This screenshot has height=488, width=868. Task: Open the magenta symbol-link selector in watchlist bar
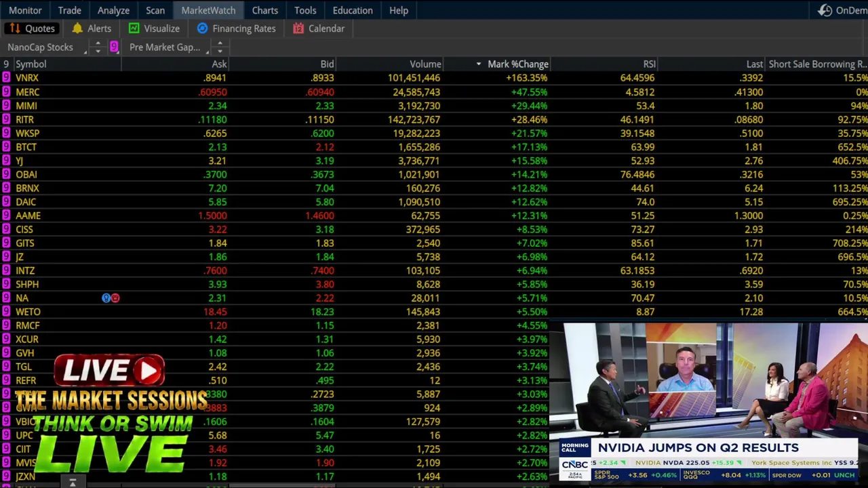pyautogui.click(x=114, y=47)
